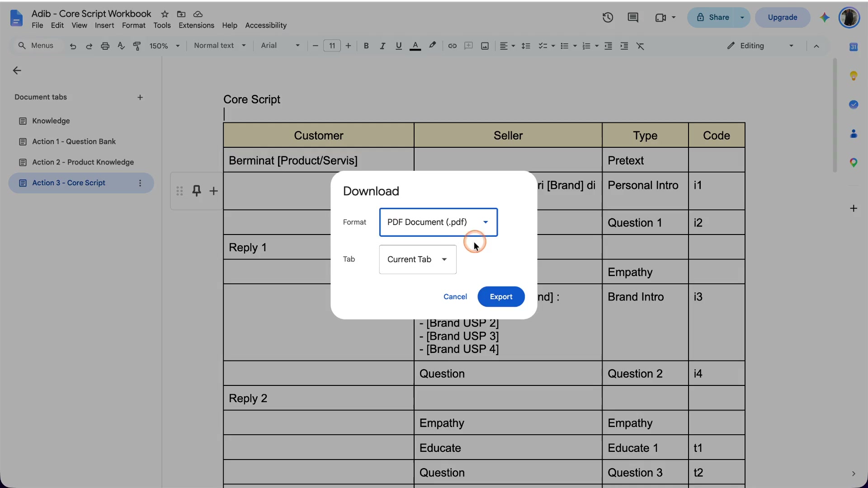This screenshot has width=868, height=488.
Task: Toggle italic formatting
Action: 382,46
